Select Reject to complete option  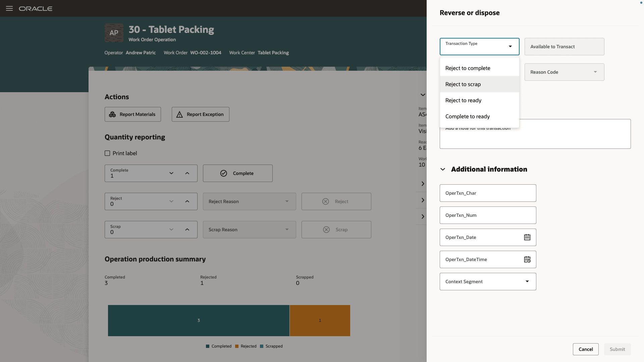coord(468,68)
